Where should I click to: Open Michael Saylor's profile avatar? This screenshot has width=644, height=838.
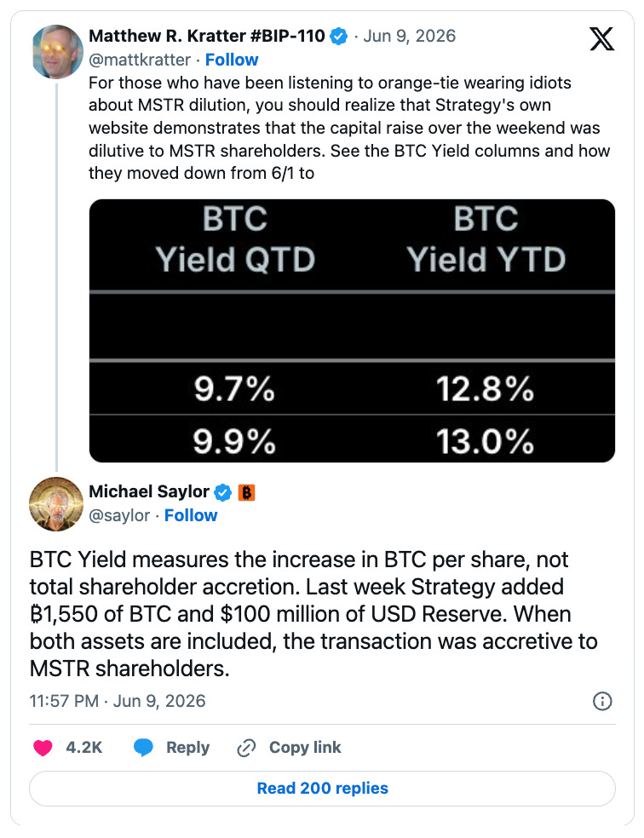pos(56,504)
